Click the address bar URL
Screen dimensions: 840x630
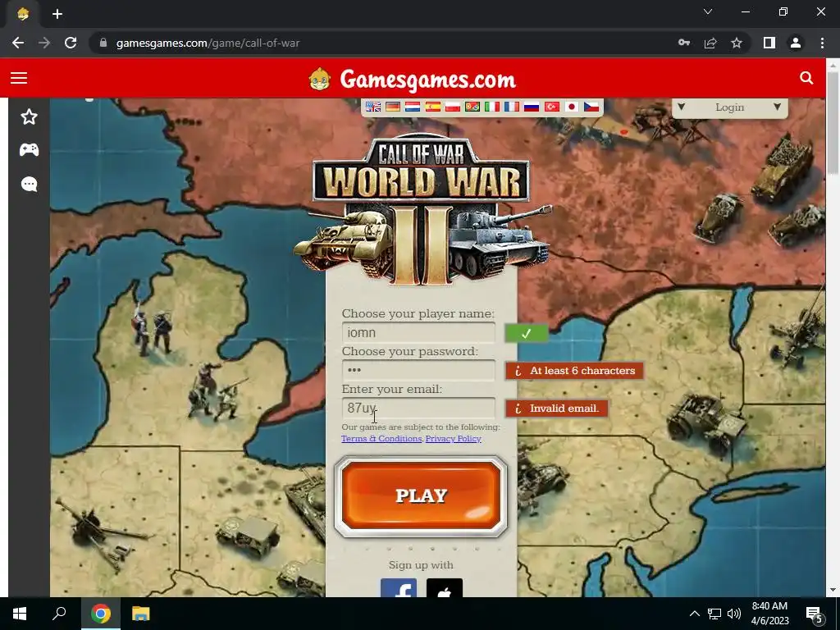click(x=208, y=43)
